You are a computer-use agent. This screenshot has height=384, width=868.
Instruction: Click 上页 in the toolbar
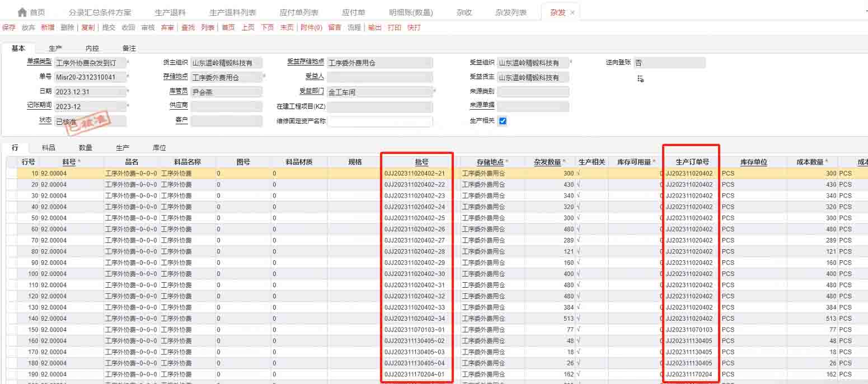pos(248,27)
